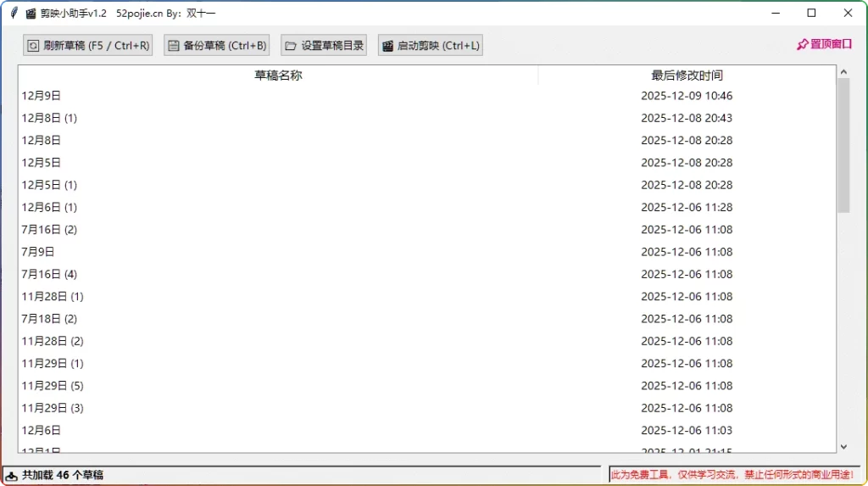Screen dimensions: 868x486
Task: Click status text 共加载 46 个草稿
Action: [63, 476]
